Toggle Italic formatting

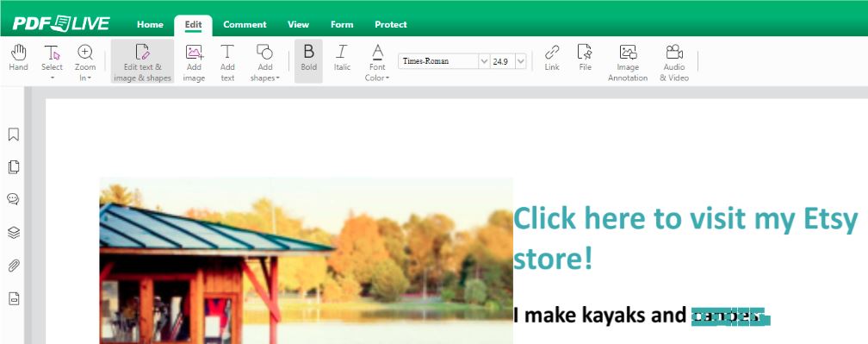pos(342,58)
